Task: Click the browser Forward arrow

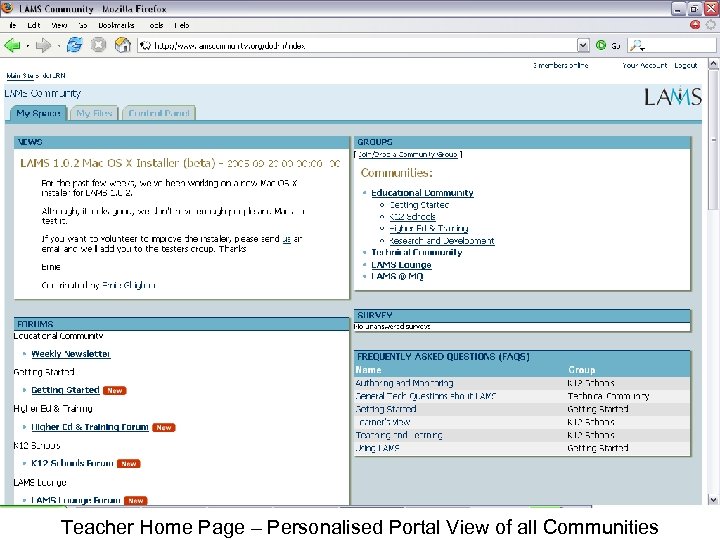Action: coord(43,45)
